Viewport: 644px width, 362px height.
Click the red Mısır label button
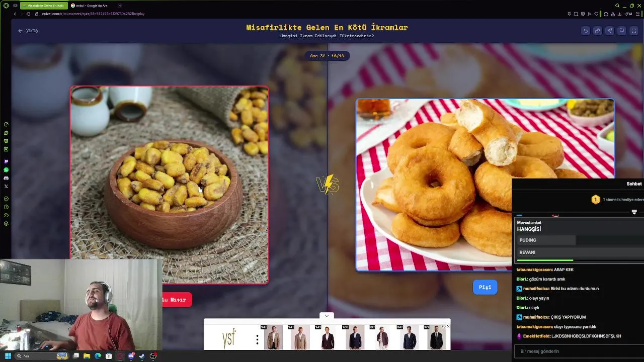coord(177,300)
